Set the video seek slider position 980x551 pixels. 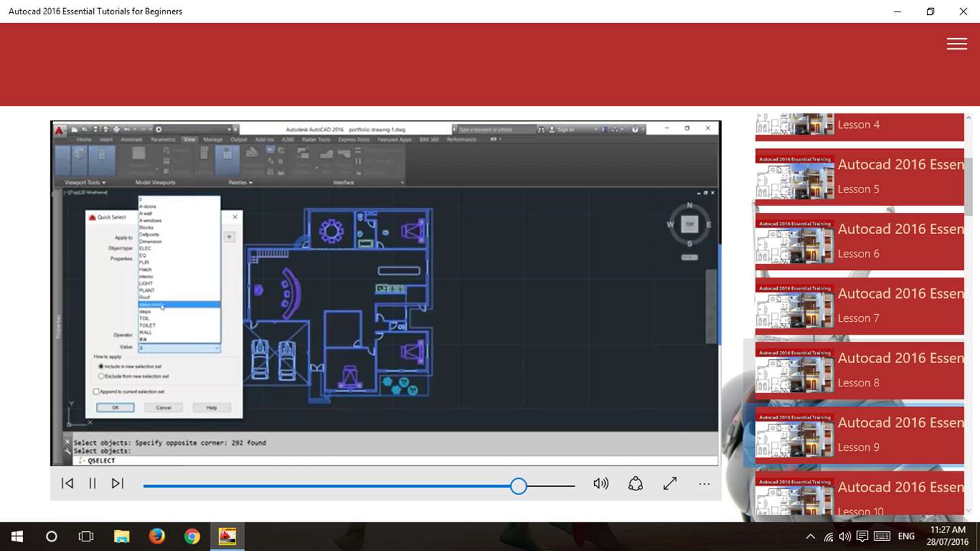point(519,486)
